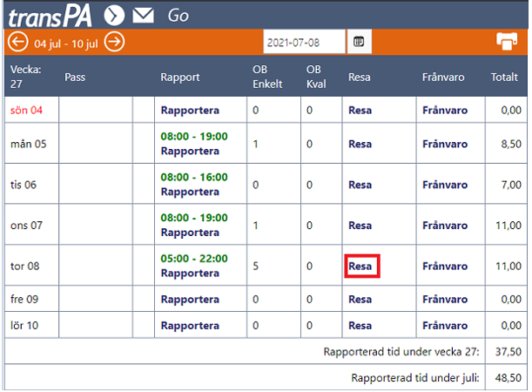
Task: Open Frånvaro for sön 04
Action: (445, 111)
